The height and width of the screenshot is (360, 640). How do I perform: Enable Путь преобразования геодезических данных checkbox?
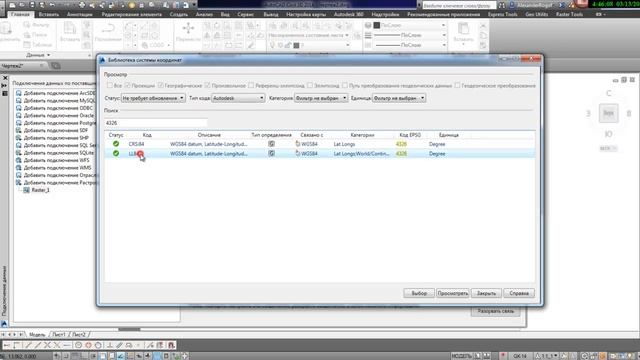click(x=344, y=85)
